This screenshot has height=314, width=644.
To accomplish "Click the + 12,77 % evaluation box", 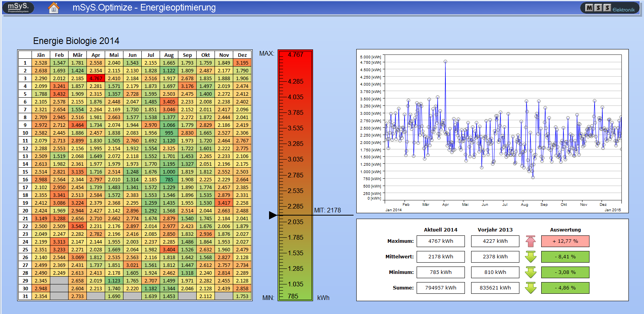I will pyautogui.click(x=565, y=241).
